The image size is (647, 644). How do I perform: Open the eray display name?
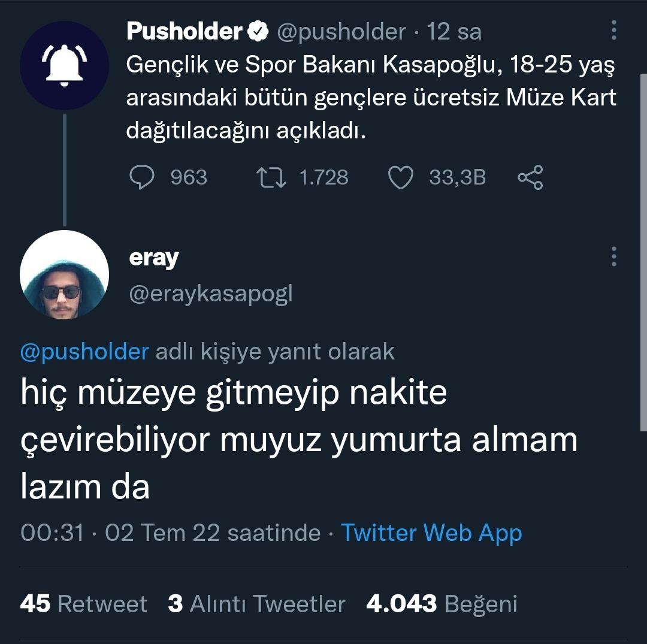[154, 258]
